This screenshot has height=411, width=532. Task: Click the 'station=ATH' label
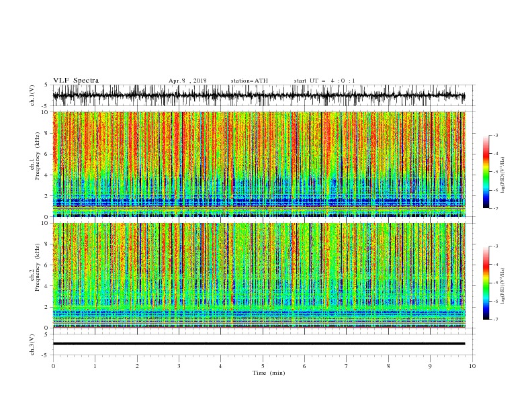(249, 81)
